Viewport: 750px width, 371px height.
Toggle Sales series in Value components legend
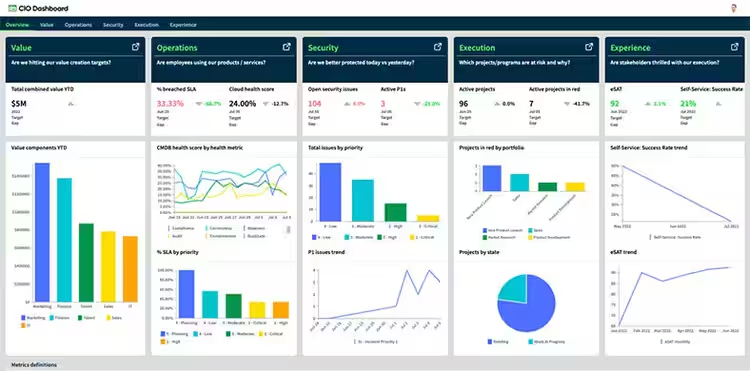click(x=115, y=317)
